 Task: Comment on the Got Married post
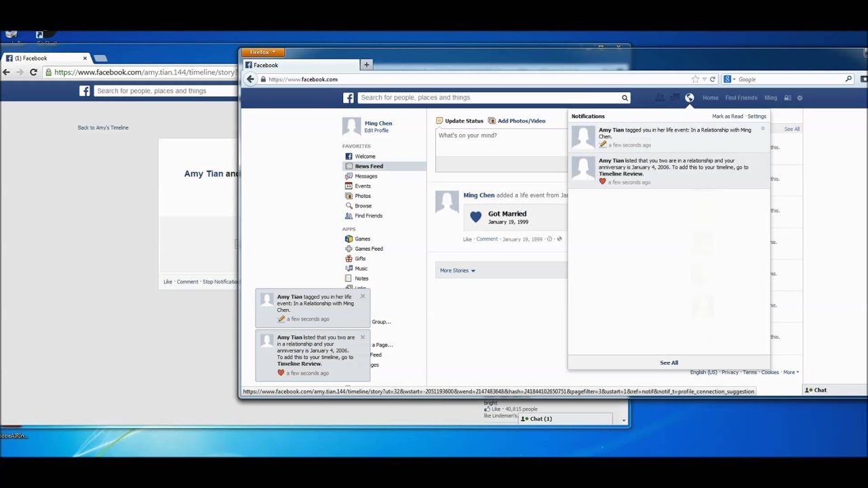coord(487,239)
